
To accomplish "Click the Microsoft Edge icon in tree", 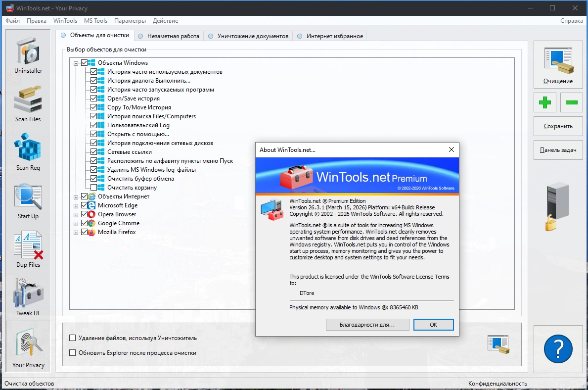I will [x=91, y=205].
